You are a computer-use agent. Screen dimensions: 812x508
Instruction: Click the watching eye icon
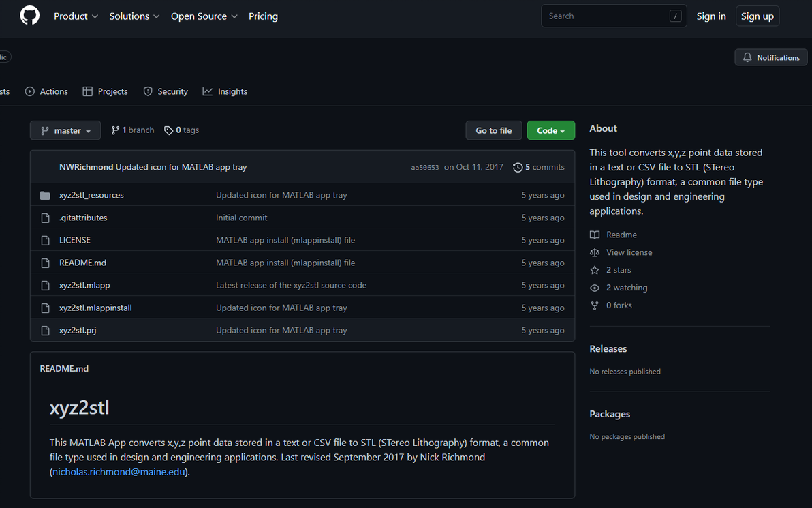(x=595, y=288)
